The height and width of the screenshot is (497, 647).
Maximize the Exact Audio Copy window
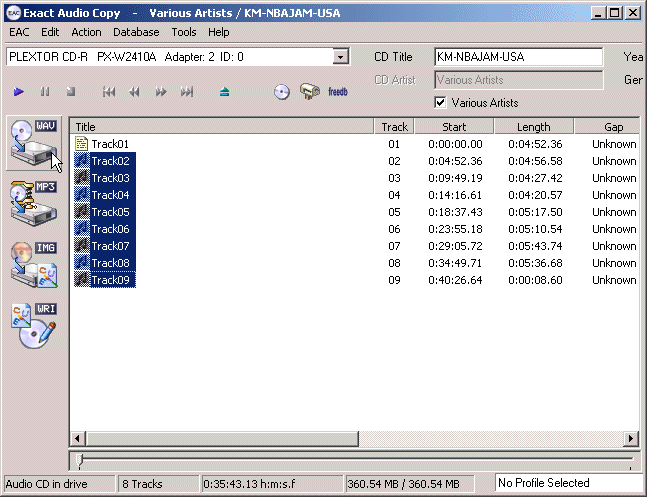[614, 13]
